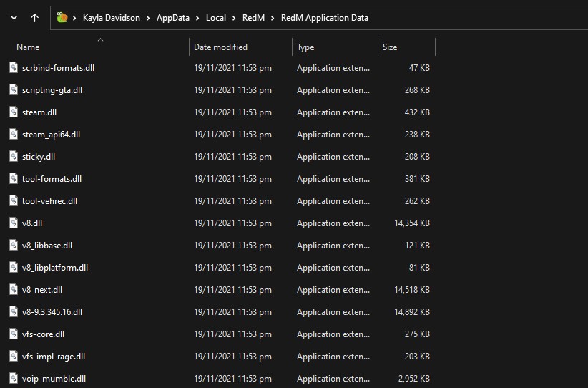Select the steam_api64.dll file name
The width and height of the screenshot is (588, 388).
pyautogui.click(x=51, y=135)
